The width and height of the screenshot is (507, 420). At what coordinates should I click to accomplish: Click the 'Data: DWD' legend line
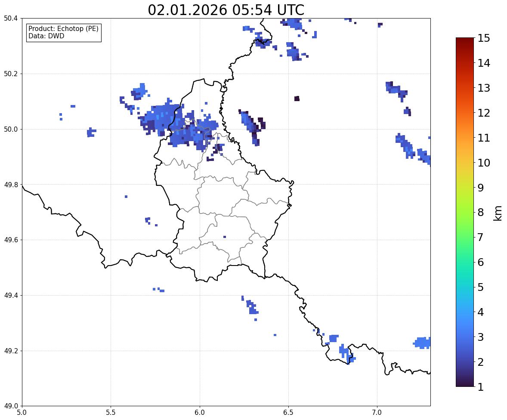click(46, 36)
